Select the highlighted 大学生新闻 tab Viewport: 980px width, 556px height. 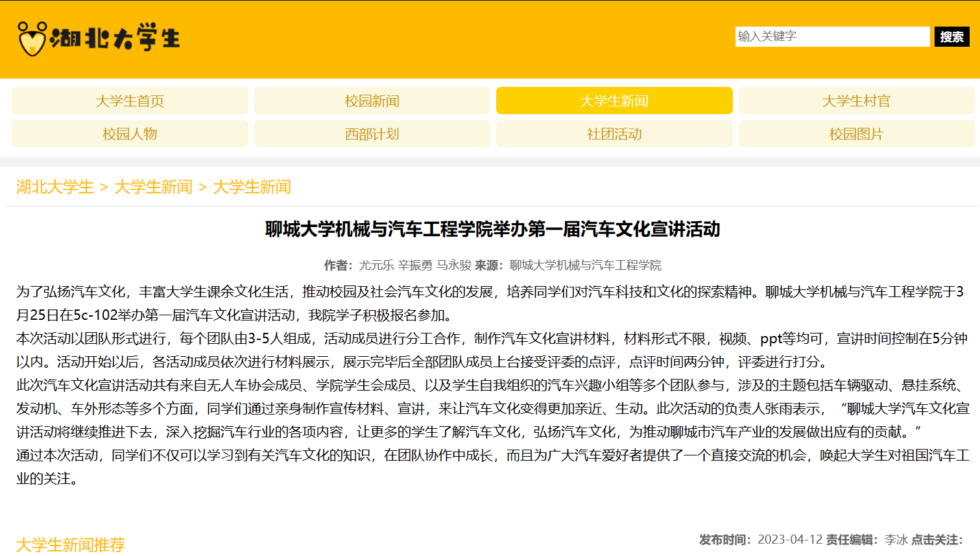614,101
